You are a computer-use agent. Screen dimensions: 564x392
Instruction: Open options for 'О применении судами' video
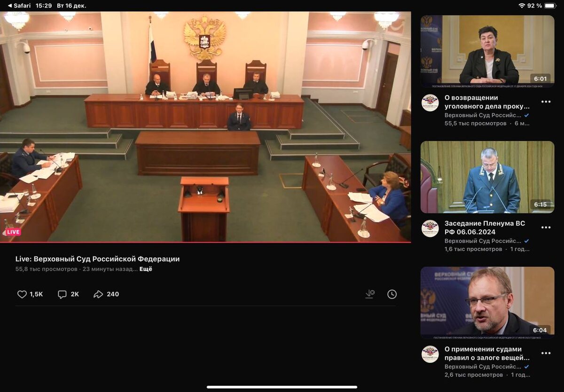click(546, 353)
